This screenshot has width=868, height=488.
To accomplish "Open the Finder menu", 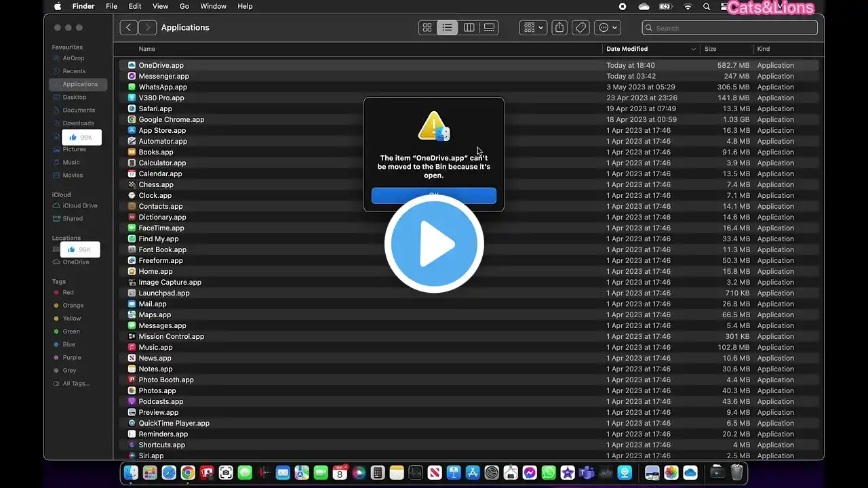I will tap(83, 6).
